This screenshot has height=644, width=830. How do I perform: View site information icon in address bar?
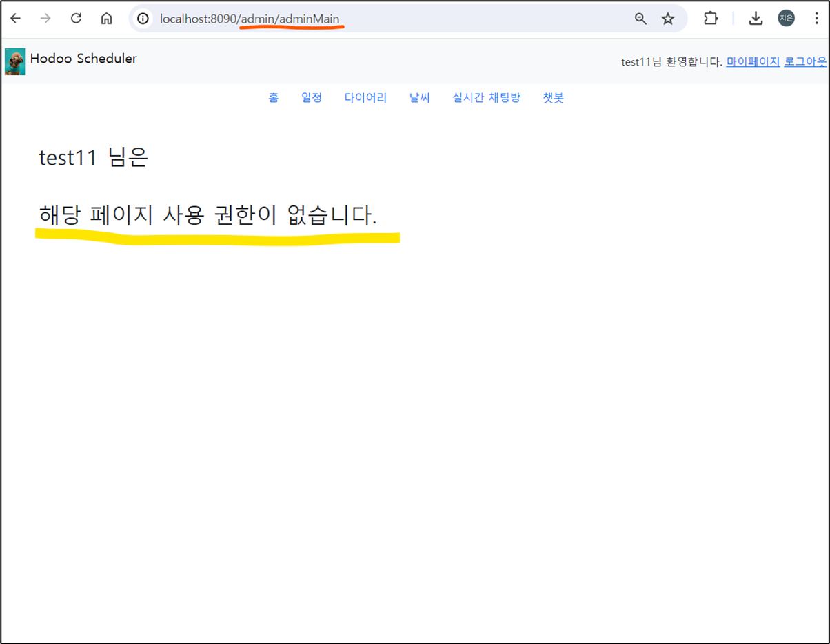(x=143, y=19)
